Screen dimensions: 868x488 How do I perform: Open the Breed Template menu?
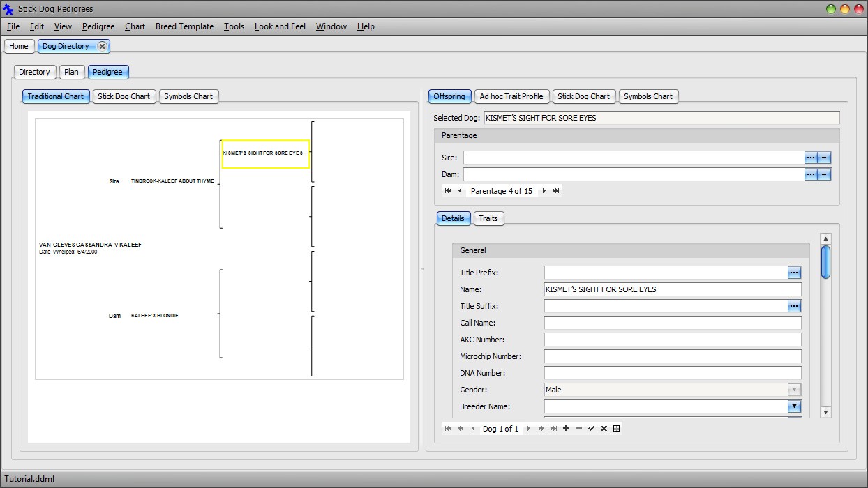tap(184, 26)
